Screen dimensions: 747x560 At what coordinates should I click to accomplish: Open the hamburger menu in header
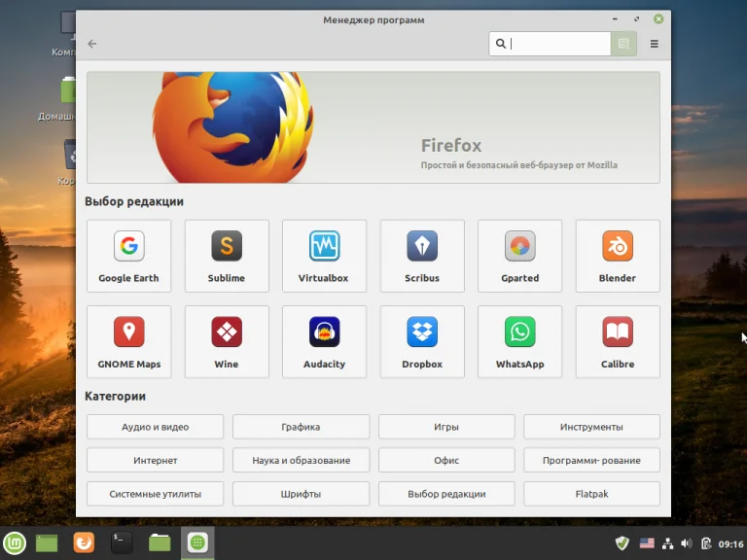point(654,44)
